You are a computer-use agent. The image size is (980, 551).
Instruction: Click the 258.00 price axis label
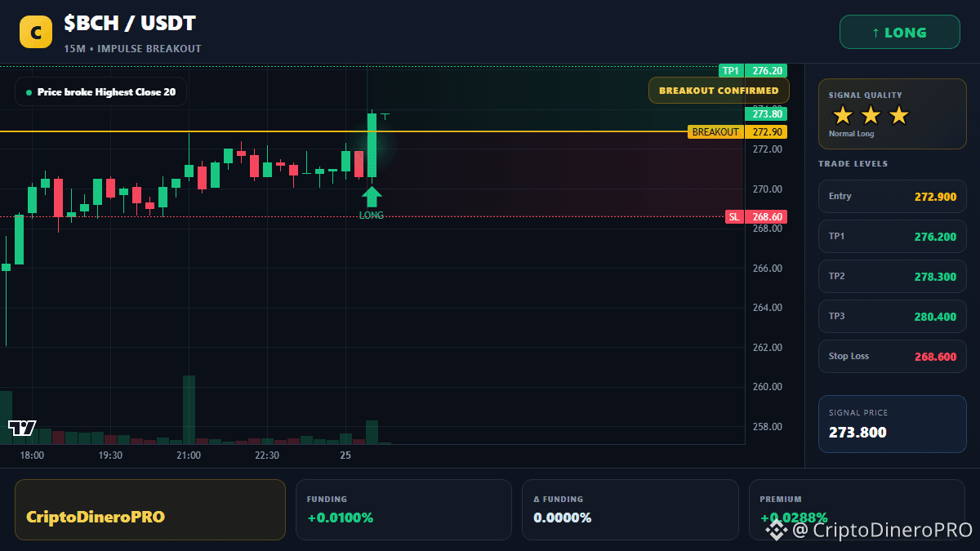(x=767, y=427)
